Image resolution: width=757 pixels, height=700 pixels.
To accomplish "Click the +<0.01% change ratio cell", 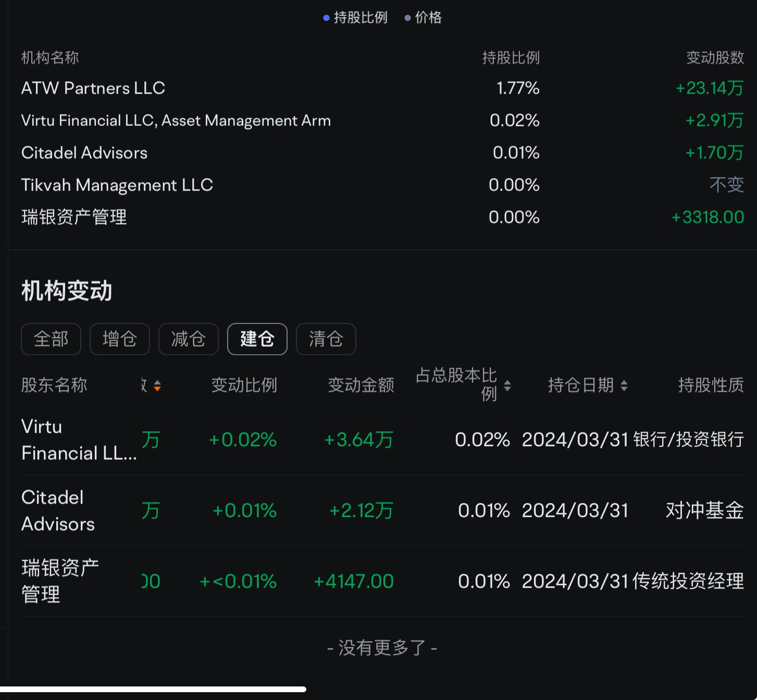I will point(238,581).
